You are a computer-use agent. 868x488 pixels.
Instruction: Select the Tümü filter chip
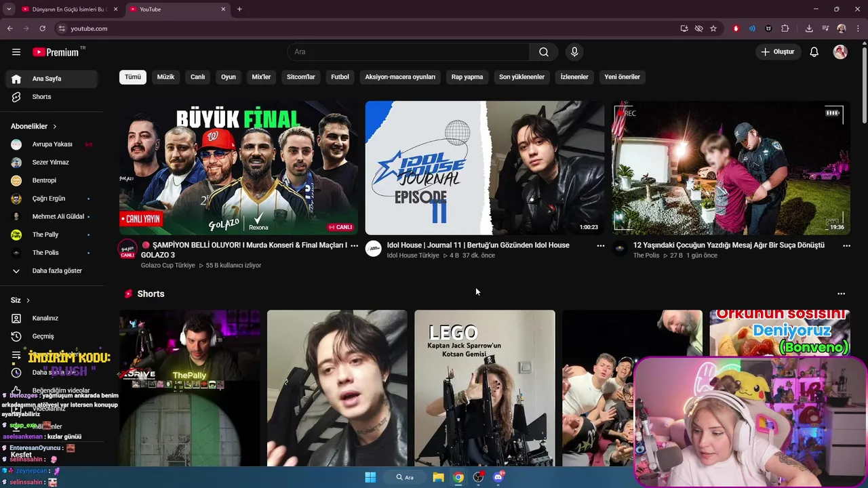point(133,77)
